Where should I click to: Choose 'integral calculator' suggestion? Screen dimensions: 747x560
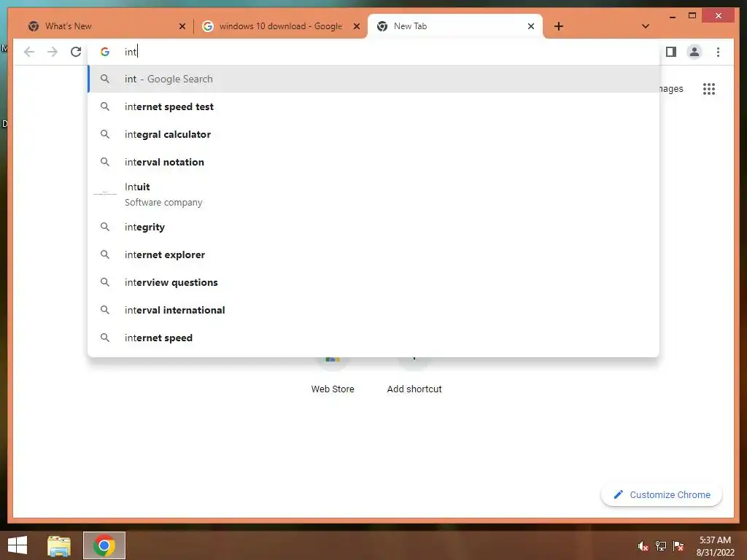(373, 134)
